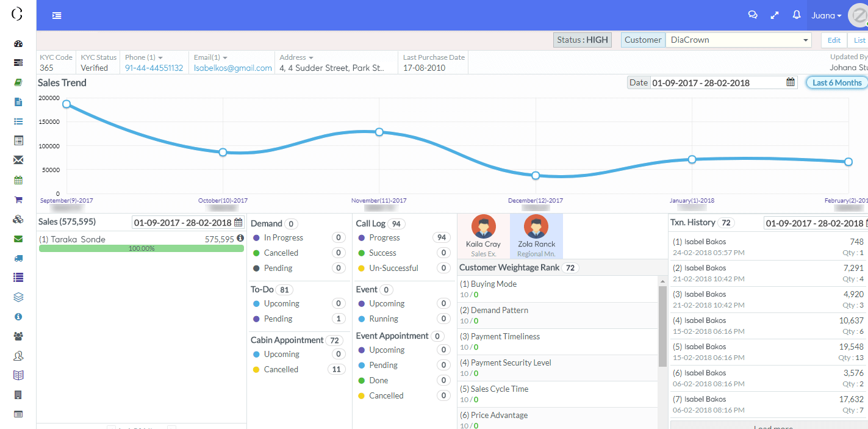This screenshot has width=868, height=429.
Task: Click the phone number 91-44-44551132
Action: tap(154, 68)
